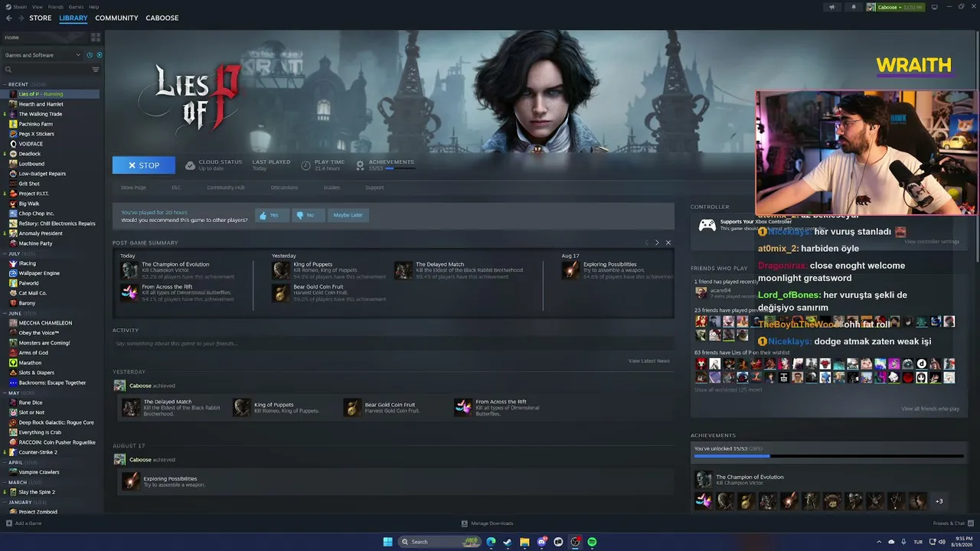
Task: Click the Deadlock game icon
Action: [x=13, y=154]
